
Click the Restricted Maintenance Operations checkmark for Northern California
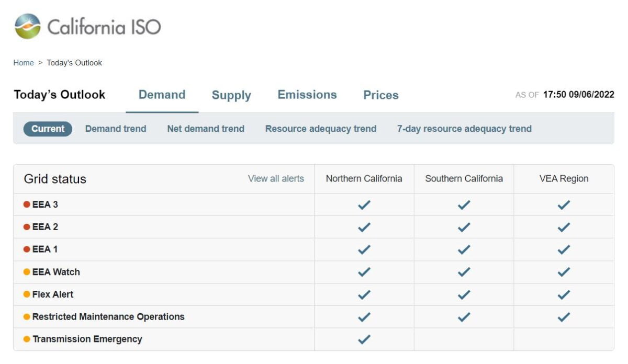coord(364,317)
